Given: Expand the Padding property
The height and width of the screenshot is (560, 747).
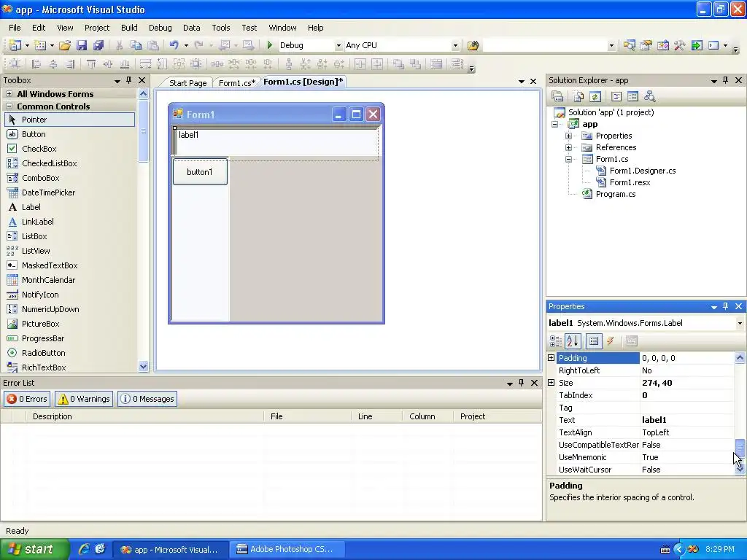Looking at the screenshot, I should (551, 357).
